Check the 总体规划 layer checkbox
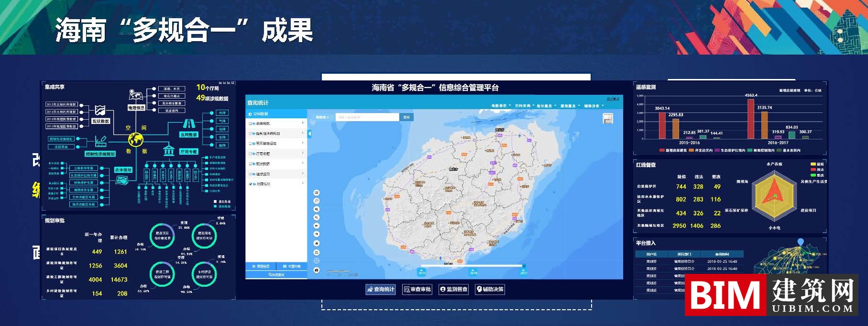This screenshot has height=326, width=868. coord(250,124)
